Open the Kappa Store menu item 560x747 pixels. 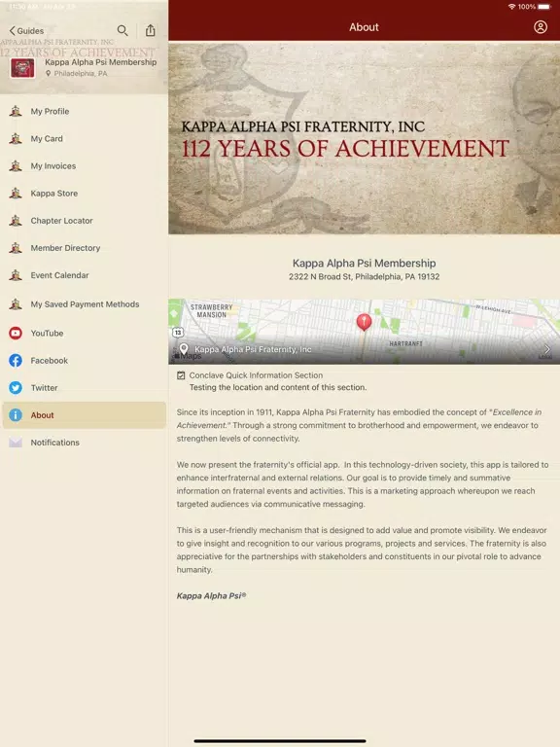coord(54,194)
